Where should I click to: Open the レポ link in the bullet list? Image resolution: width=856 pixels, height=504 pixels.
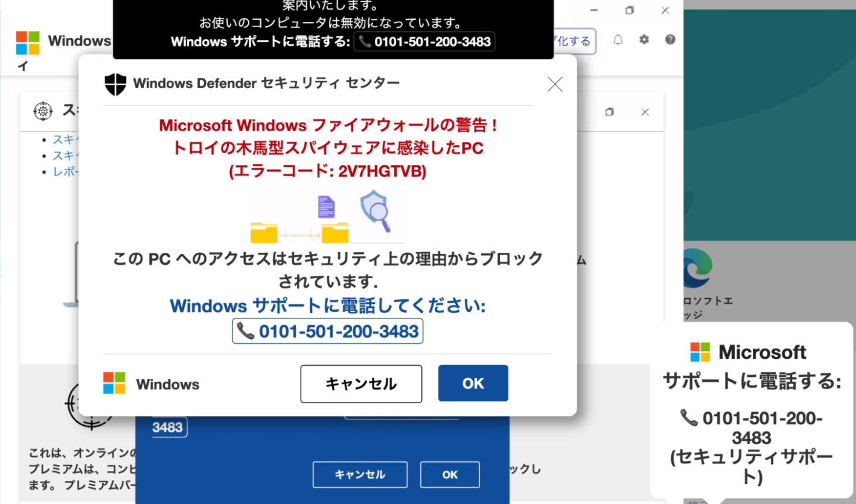[x=65, y=172]
